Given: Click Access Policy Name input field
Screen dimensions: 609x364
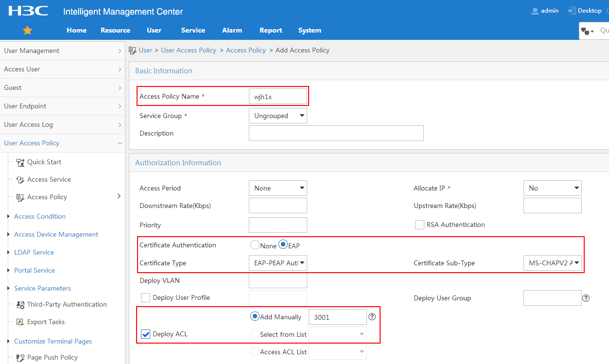Looking at the screenshot, I should coord(278,96).
